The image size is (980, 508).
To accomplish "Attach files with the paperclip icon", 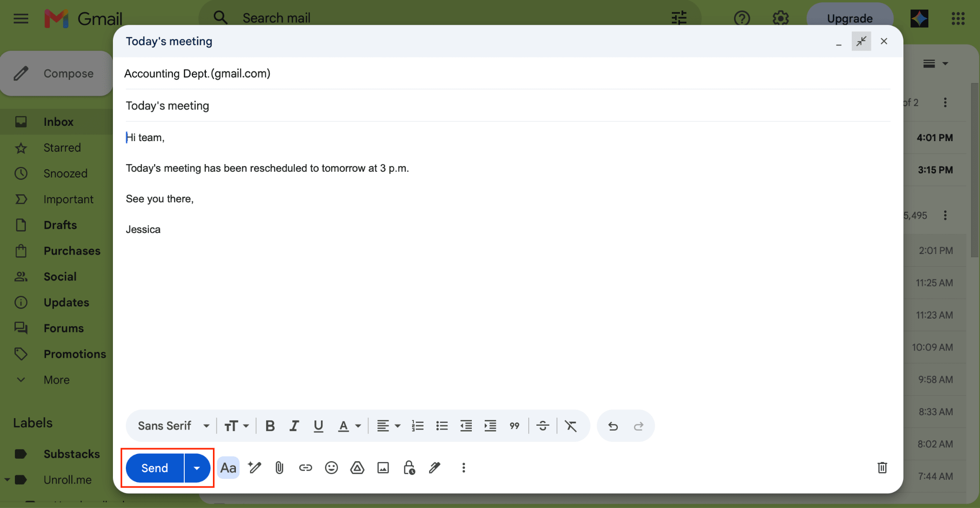I will [x=279, y=468].
